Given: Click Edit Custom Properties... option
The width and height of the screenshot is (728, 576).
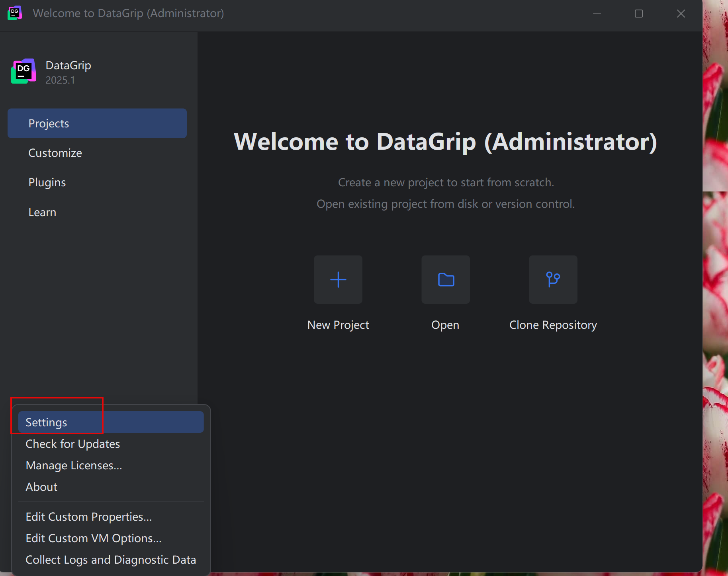Looking at the screenshot, I should click(89, 517).
